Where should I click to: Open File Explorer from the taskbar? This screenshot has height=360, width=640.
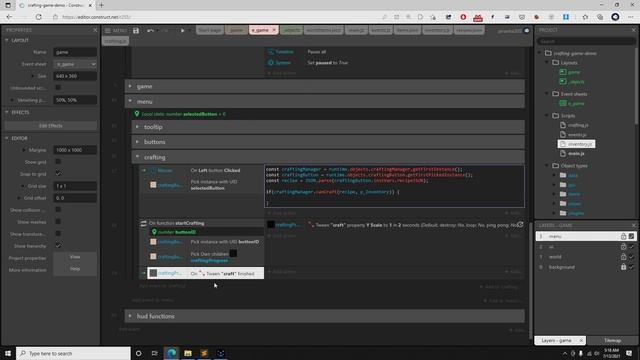coord(188,353)
